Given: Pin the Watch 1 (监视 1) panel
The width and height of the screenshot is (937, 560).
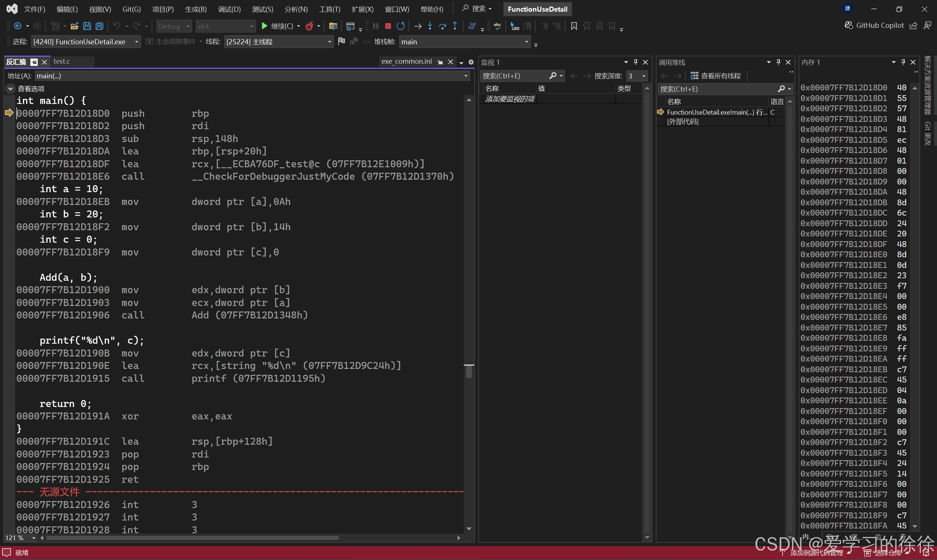Looking at the screenshot, I should tap(636, 62).
